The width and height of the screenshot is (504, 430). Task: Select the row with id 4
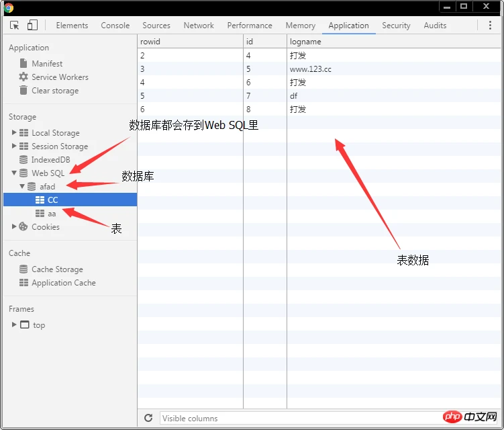click(319, 55)
